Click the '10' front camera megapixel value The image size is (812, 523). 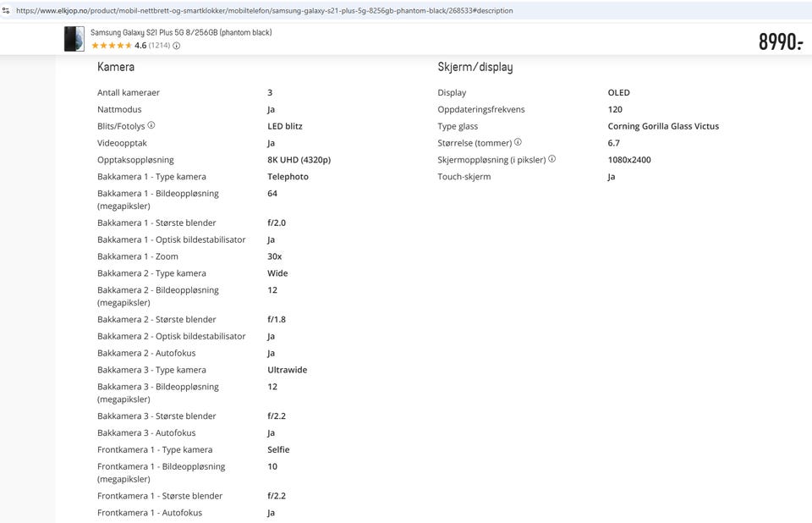click(x=272, y=466)
